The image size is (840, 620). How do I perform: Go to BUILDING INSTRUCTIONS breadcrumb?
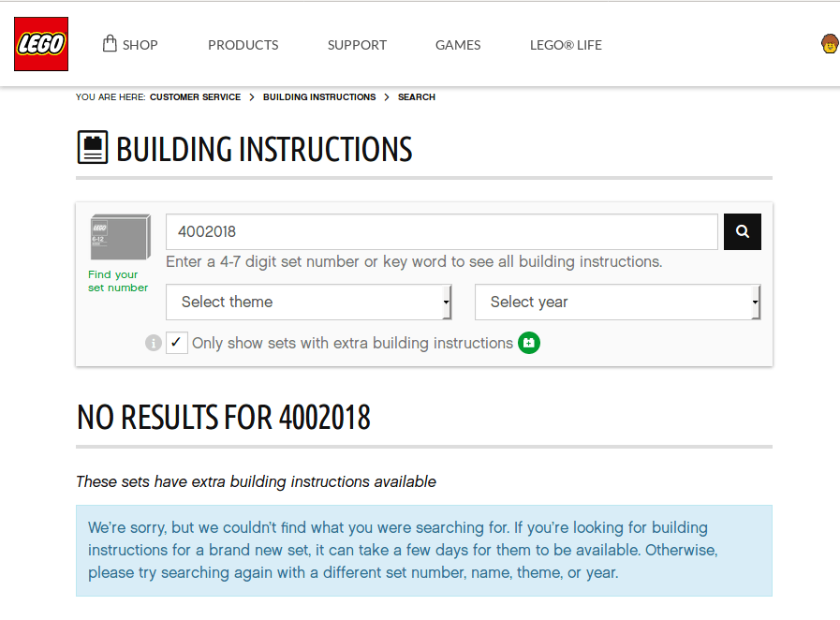pyautogui.click(x=319, y=97)
